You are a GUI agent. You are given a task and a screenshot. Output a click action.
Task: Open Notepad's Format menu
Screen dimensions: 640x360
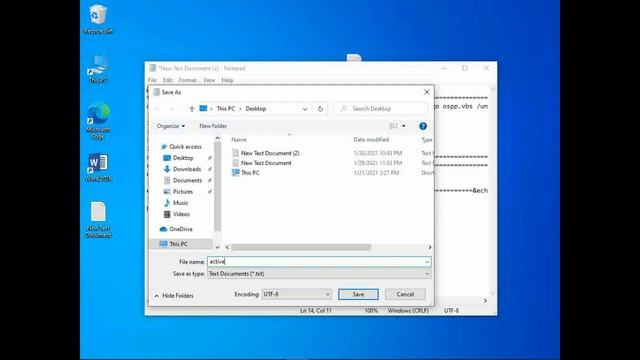coord(187,80)
